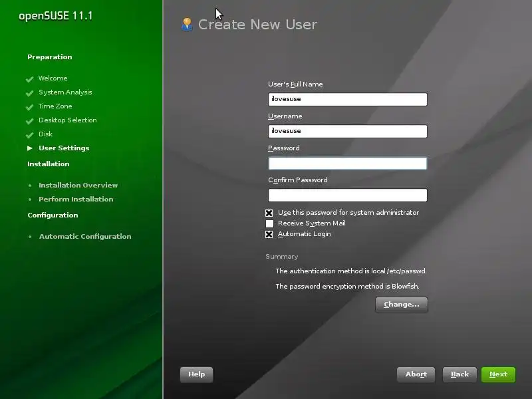Image resolution: width=532 pixels, height=399 pixels.
Task: Click the authentication method is local /etc/passwd text
Action: [351, 271]
